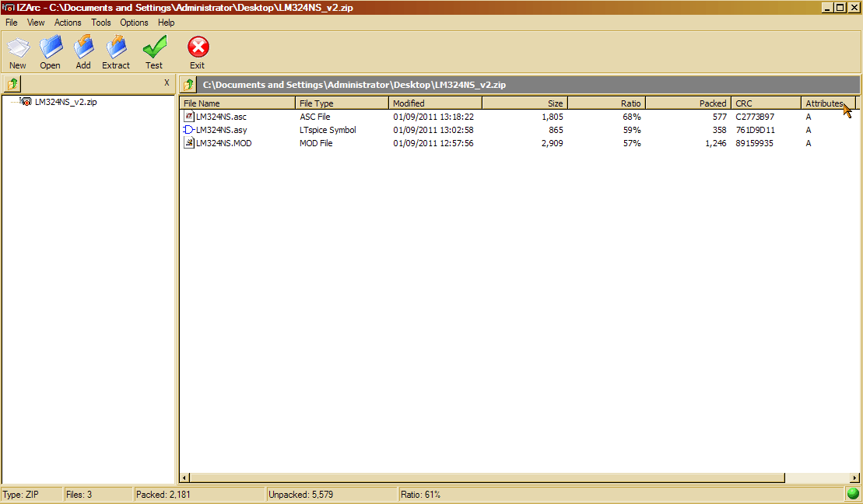Open the View menu
This screenshot has height=504, width=863.
[x=36, y=23]
